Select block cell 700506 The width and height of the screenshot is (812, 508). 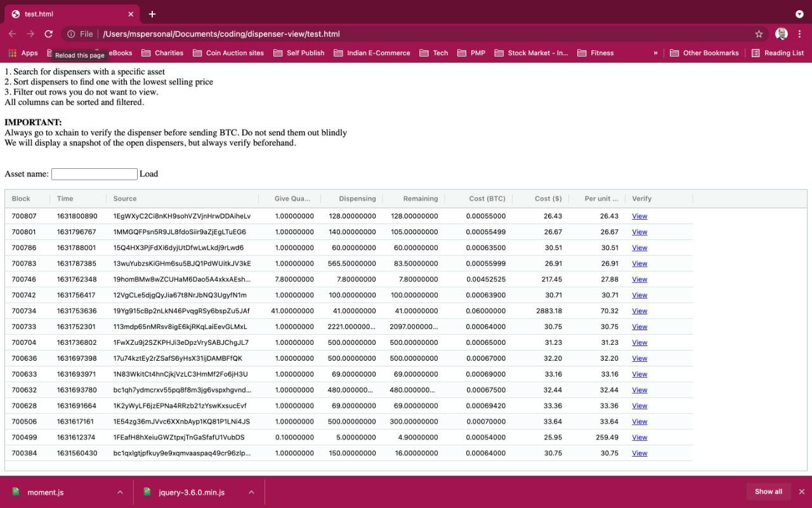click(24, 422)
